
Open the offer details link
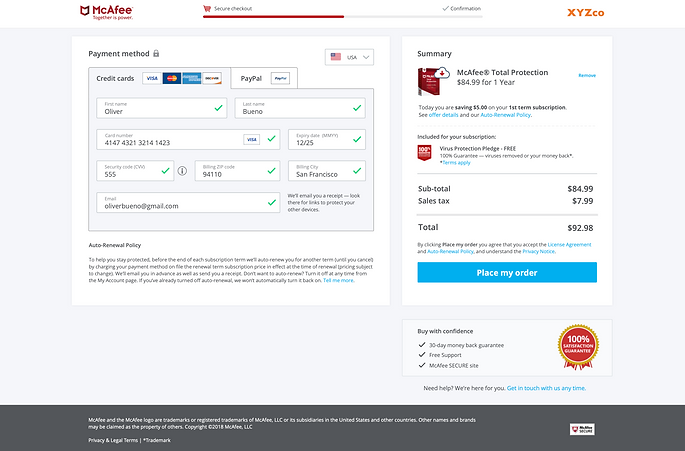443,115
